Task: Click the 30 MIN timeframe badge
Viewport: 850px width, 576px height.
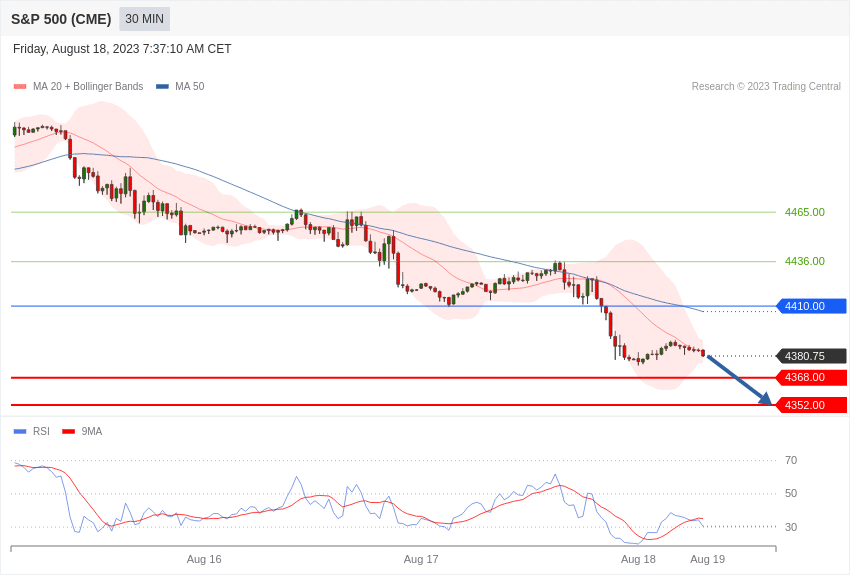Action: (x=144, y=19)
